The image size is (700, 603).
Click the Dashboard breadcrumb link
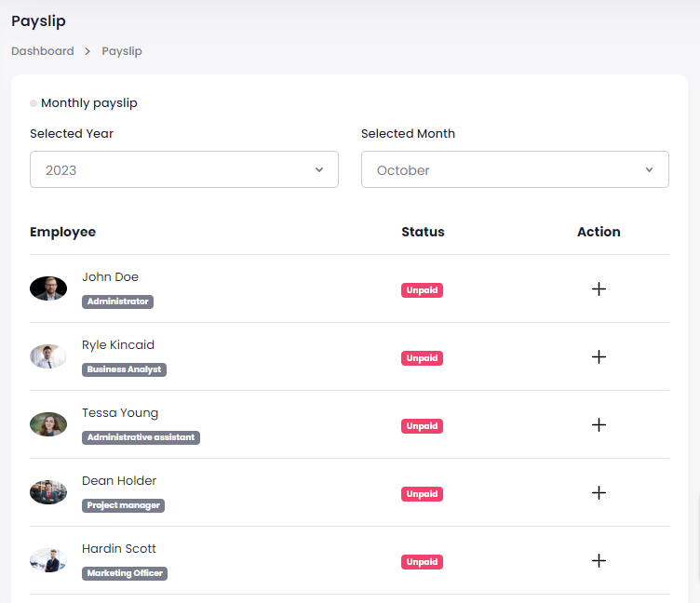43,51
